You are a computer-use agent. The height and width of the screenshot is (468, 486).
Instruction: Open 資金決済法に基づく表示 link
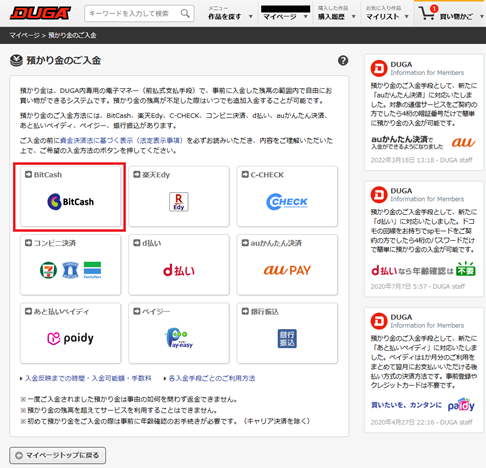click(121, 140)
